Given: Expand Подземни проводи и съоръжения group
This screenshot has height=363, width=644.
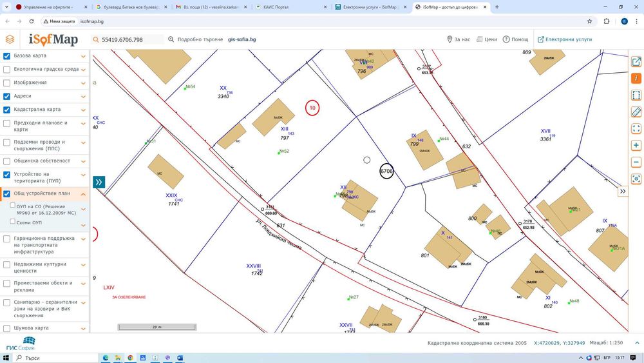Looking at the screenshot, I should click(83, 142).
